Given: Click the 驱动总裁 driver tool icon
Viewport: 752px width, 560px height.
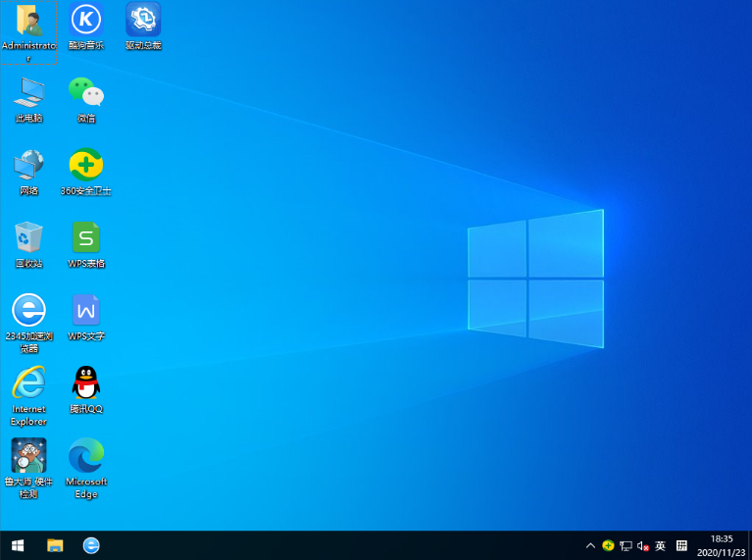Looking at the screenshot, I should click(x=143, y=20).
